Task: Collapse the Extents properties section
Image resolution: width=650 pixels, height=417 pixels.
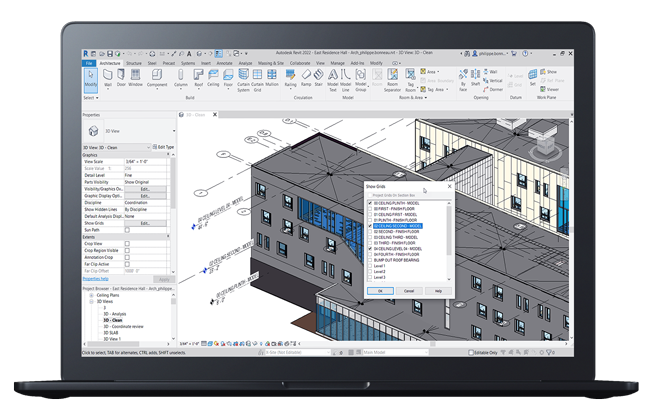Action: [168, 237]
